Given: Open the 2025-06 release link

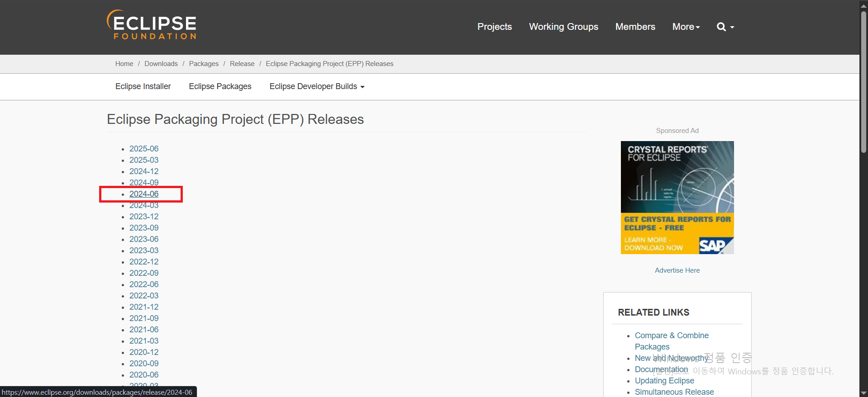Looking at the screenshot, I should coord(144,149).
